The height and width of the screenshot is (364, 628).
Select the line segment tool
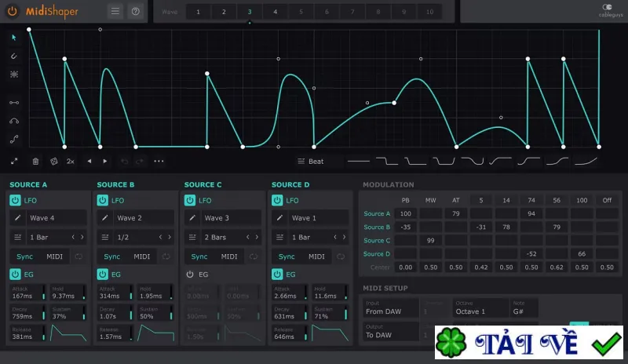[x=14, y=103]
